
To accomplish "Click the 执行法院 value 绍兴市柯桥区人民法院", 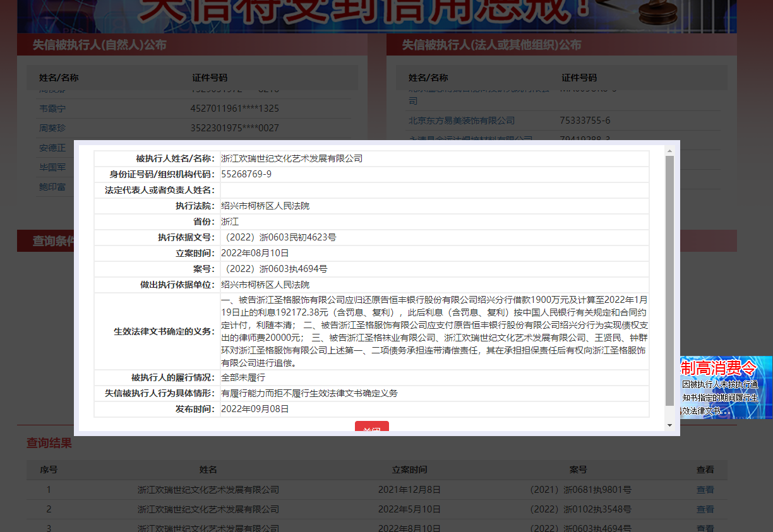I will click(265, 206).
